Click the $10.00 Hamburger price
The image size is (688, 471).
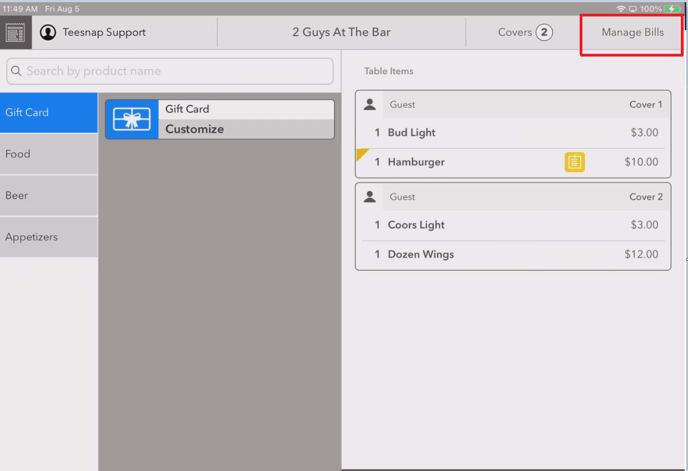641,162
